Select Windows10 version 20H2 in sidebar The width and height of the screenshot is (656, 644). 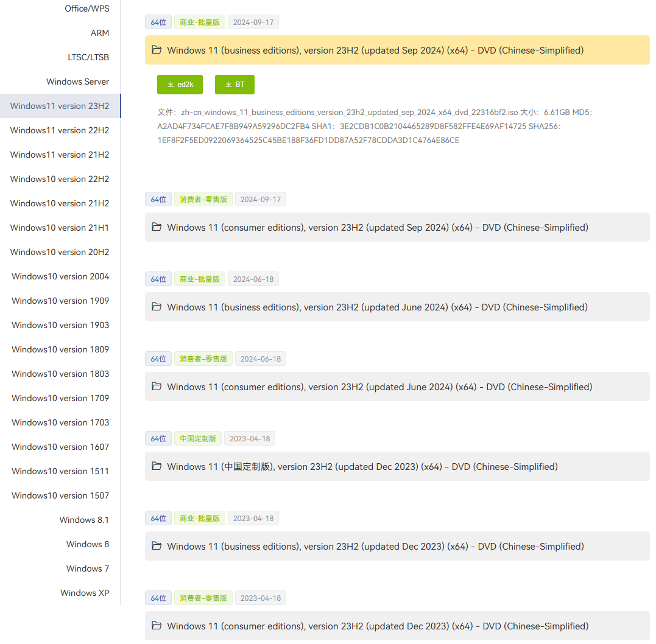tap(60, 252)
